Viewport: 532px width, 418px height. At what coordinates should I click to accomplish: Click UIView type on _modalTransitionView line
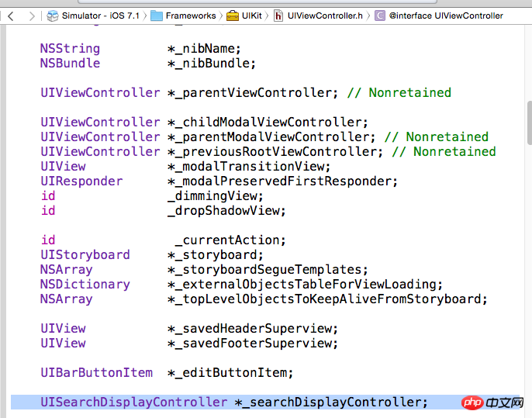[63, 167]
